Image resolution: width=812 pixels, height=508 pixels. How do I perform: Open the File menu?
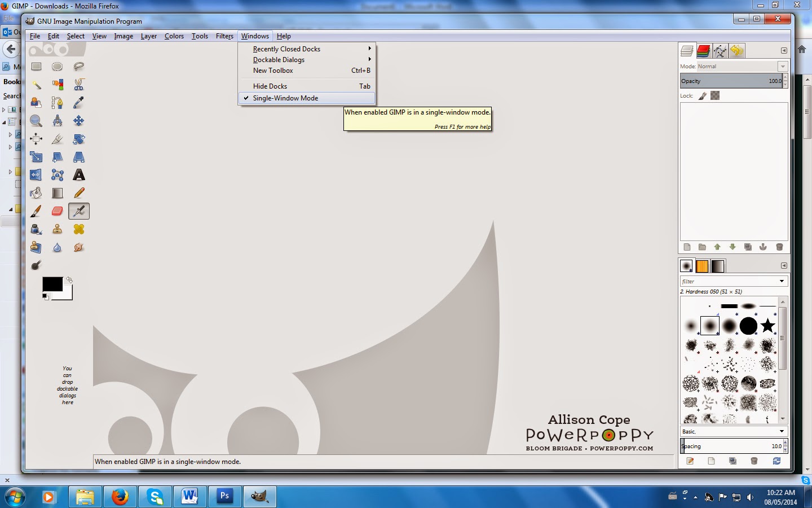tap(35, 36)
